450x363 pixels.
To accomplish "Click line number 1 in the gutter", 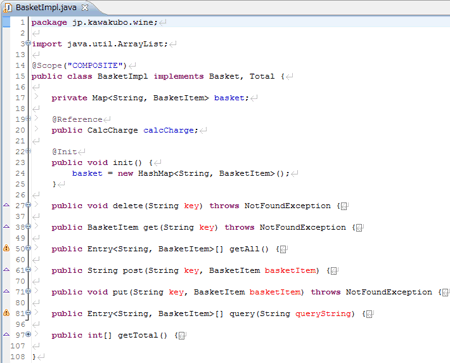I will coord(22,22).
